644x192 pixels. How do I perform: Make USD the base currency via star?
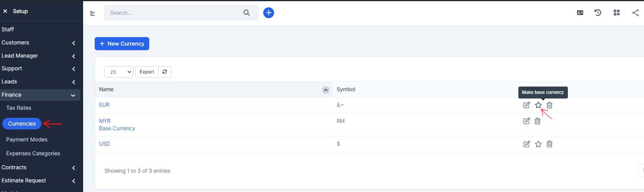click(538, 144)
